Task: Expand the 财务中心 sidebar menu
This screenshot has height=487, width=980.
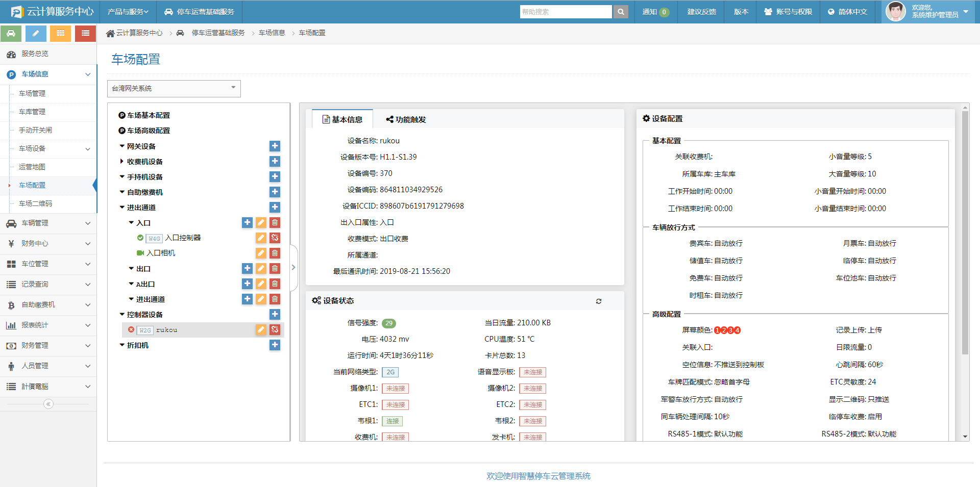Action: click(48, 244)
